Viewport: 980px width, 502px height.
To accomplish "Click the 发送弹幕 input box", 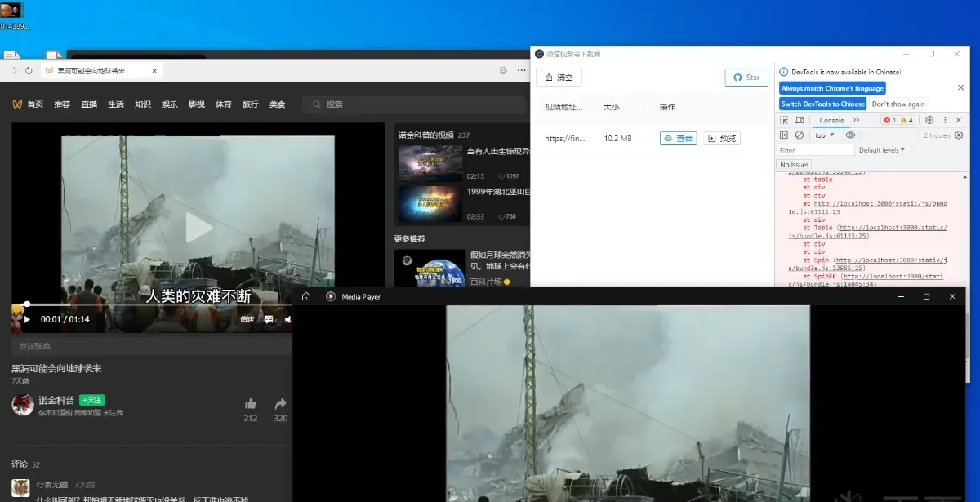I will [x=152, y=346].
